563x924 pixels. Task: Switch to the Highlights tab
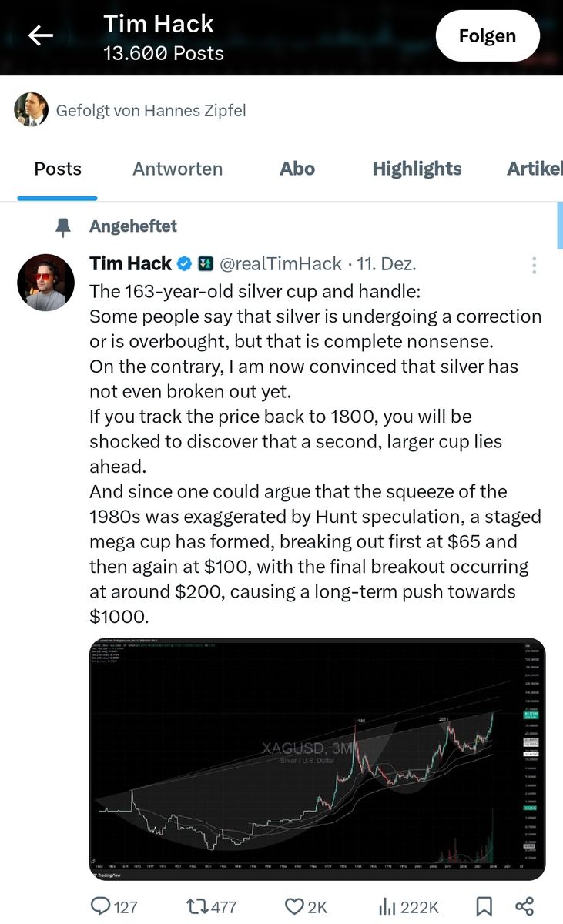[417, 169]
